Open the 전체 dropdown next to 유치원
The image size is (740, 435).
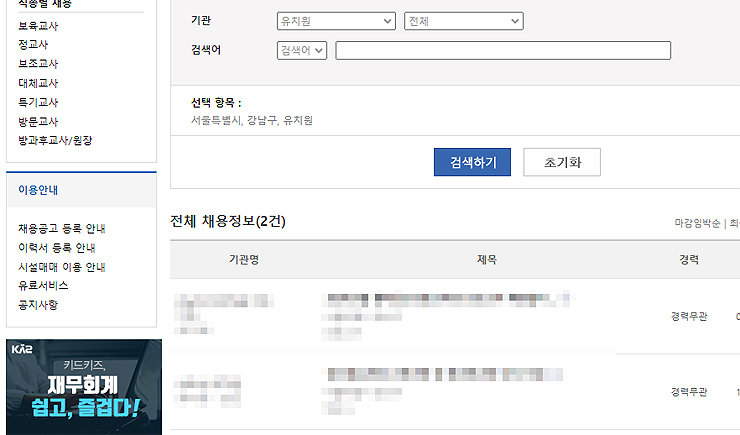click(x=463, y=21)
